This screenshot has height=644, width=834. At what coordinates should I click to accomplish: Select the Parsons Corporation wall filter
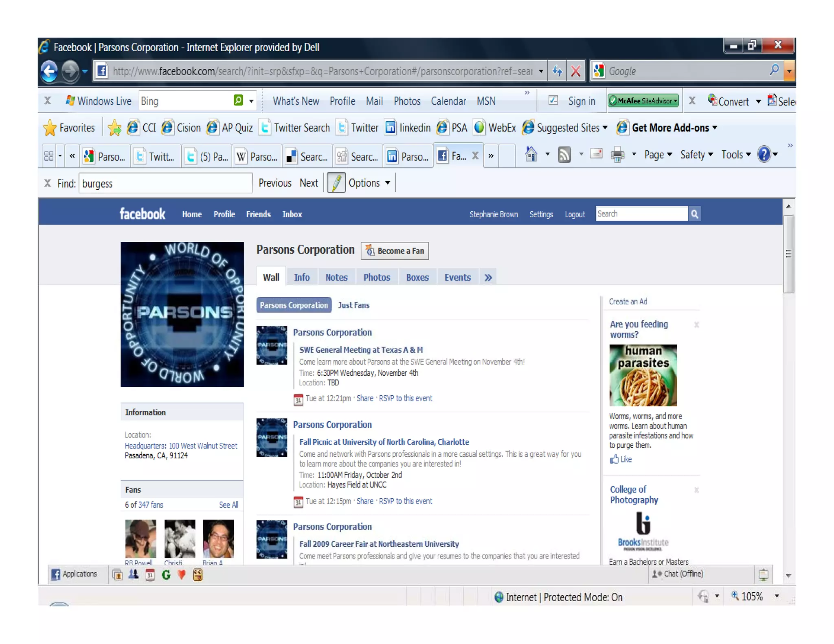294,305
